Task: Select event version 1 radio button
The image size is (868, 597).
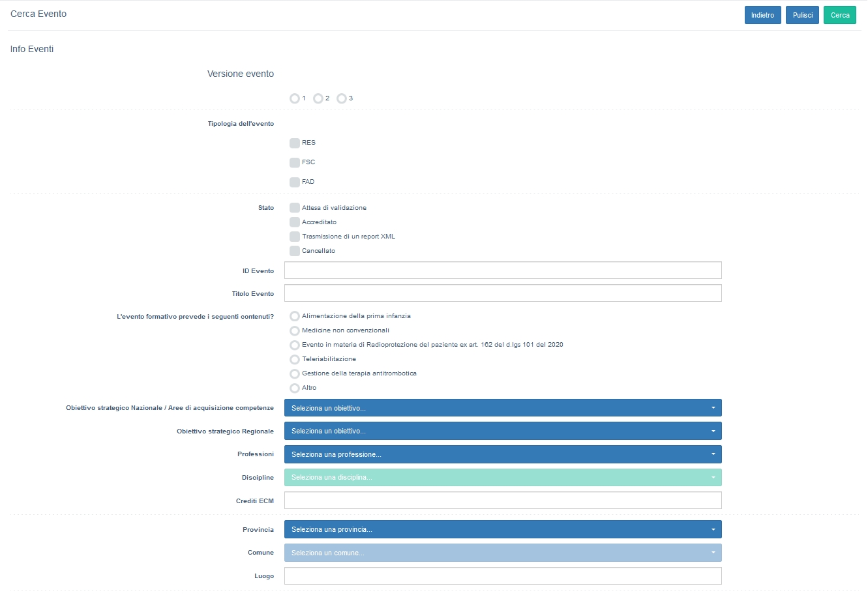Action: click(x=295, y=98)
